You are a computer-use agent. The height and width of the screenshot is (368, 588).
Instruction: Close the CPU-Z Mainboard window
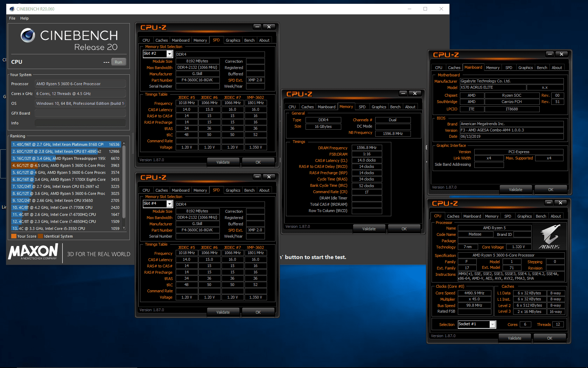pyautogui.click(x=561, y=54)
